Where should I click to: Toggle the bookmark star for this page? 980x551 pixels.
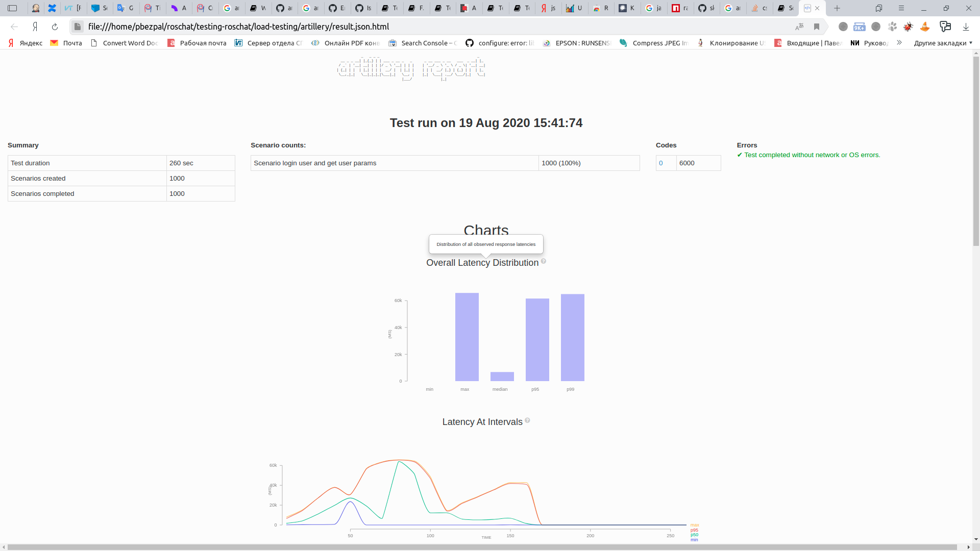(x=817, y=27)
